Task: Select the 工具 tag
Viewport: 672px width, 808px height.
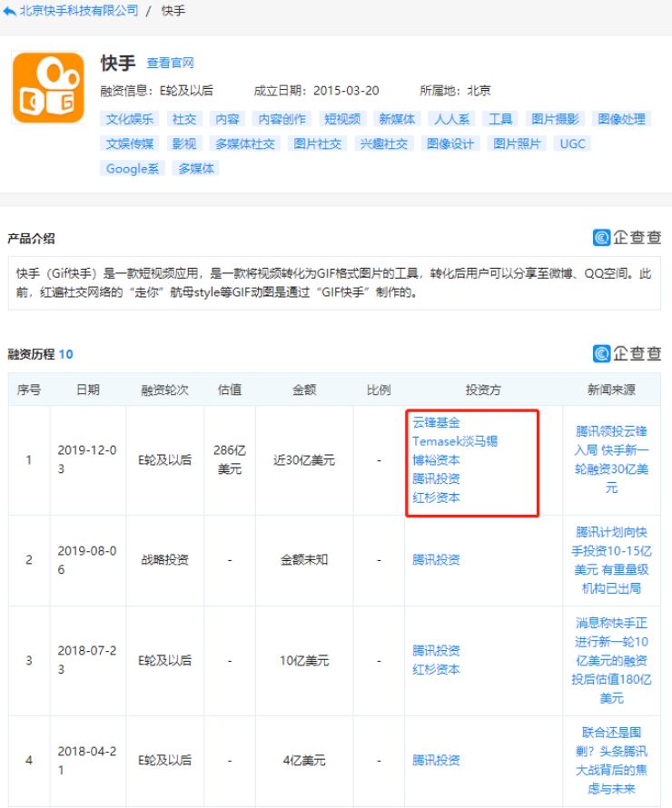Action: 500,119
